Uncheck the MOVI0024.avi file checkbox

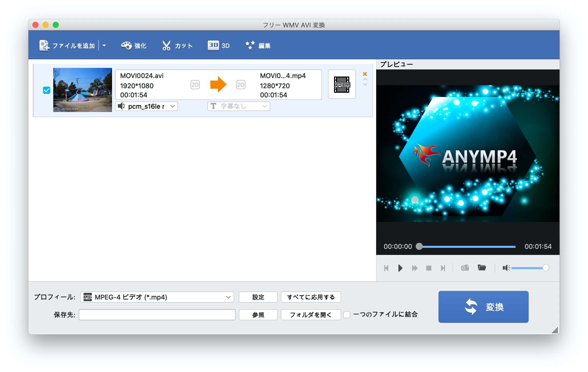click(47, 90)
